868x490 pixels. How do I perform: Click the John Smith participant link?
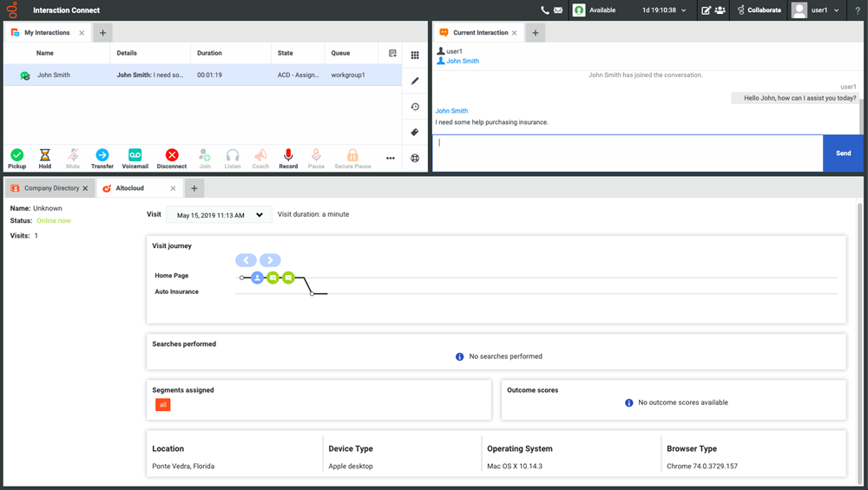[462, 62]
